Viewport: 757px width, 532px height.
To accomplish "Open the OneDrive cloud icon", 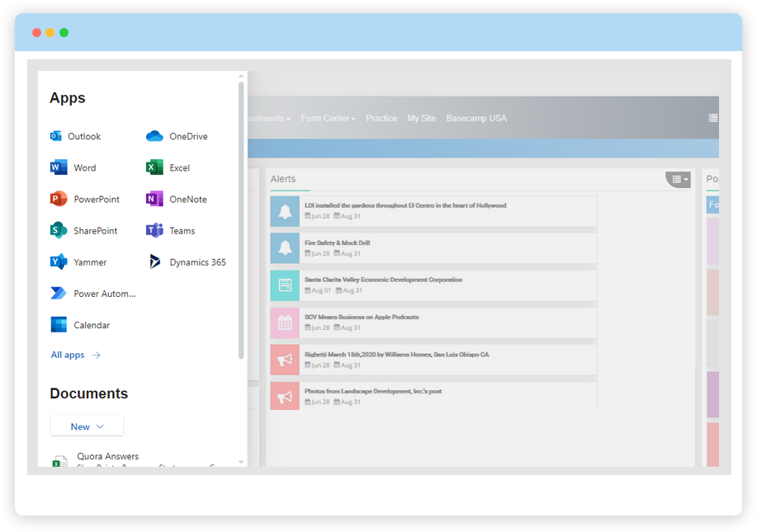I will click(154, 136).
